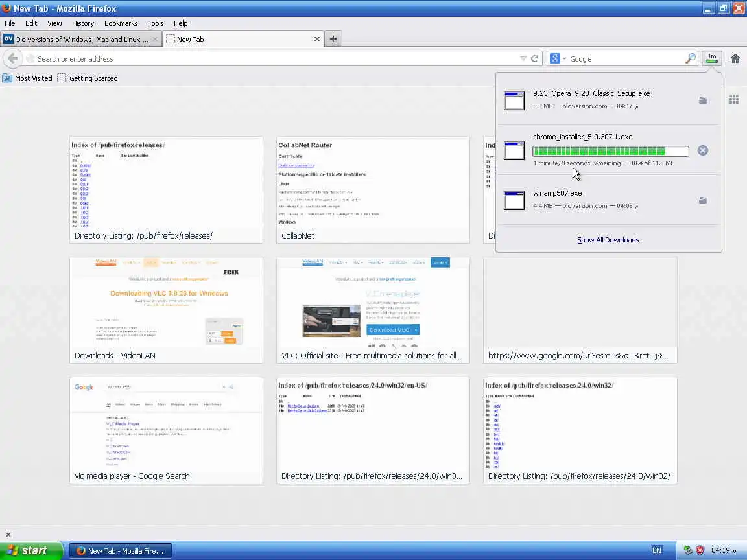
Task: Switch to Old versions of Windows tab
Action: pos(81,40)
